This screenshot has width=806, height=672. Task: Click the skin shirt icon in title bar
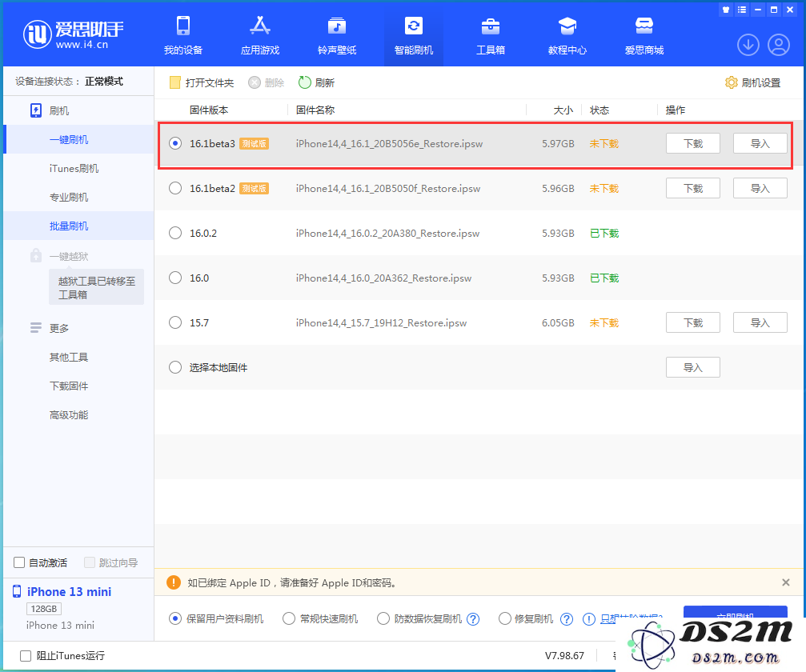[x=726, y=10]
